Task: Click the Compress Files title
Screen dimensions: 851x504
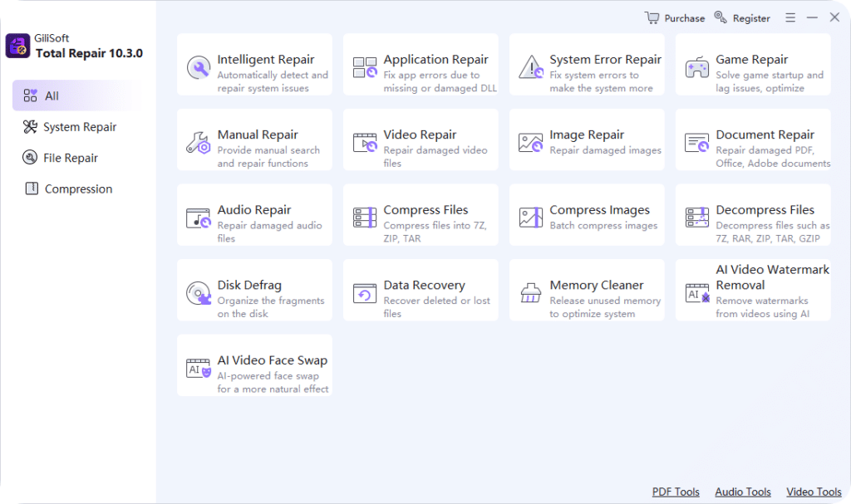Action: pos(425,210)
